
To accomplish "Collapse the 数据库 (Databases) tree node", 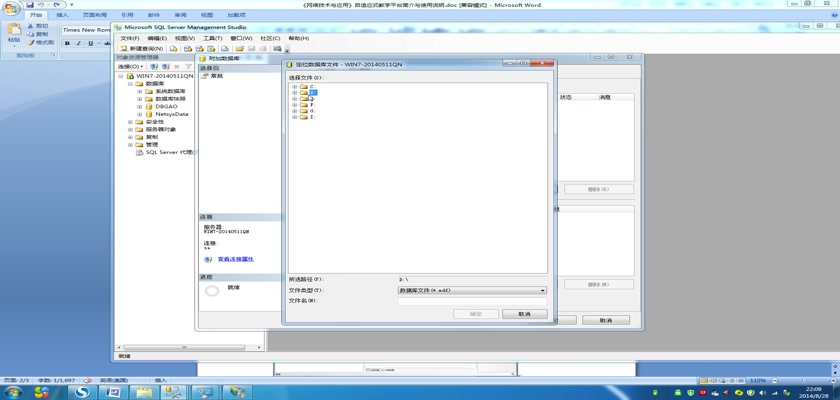I will click(130, 84).
